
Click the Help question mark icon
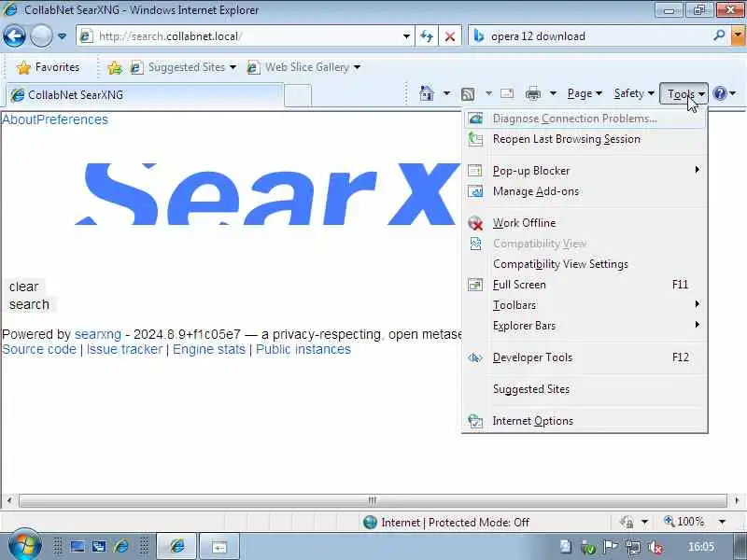[x=720, y=93]
